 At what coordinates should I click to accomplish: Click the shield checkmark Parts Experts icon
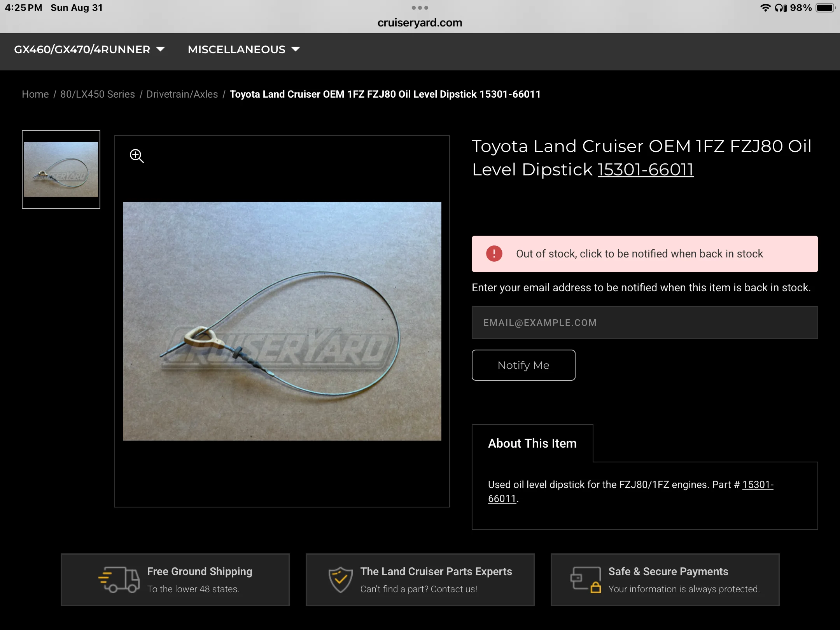tap(340, 579)
